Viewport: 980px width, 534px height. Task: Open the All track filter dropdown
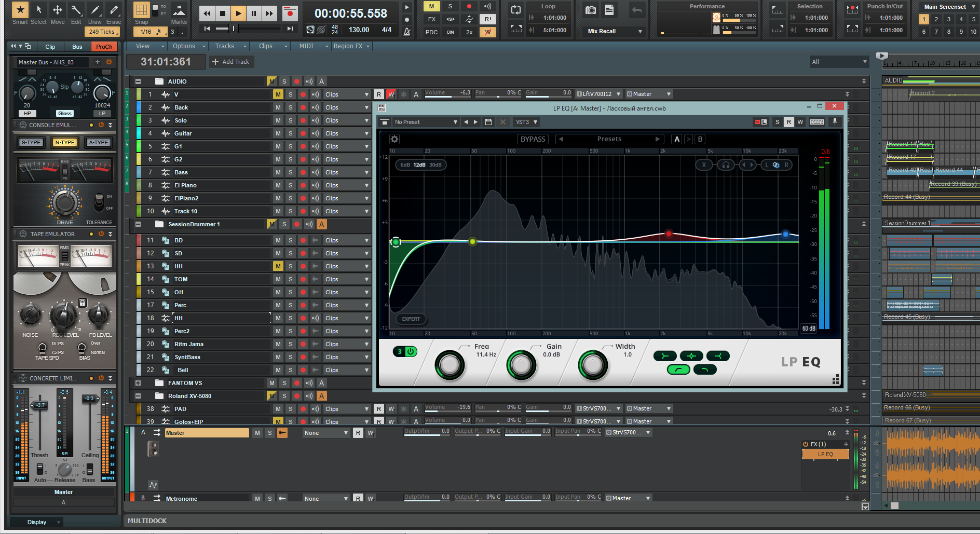click(839, 62)
